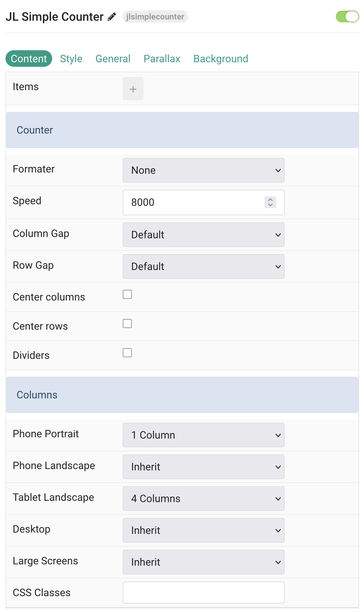Toggle the addon enabled switch off

347,17
